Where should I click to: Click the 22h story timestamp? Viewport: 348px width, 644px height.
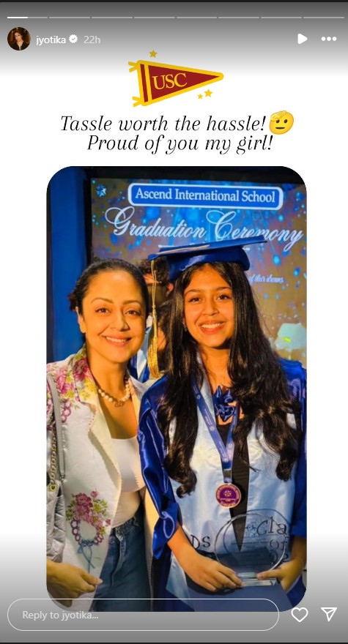[x=92, y=40]
